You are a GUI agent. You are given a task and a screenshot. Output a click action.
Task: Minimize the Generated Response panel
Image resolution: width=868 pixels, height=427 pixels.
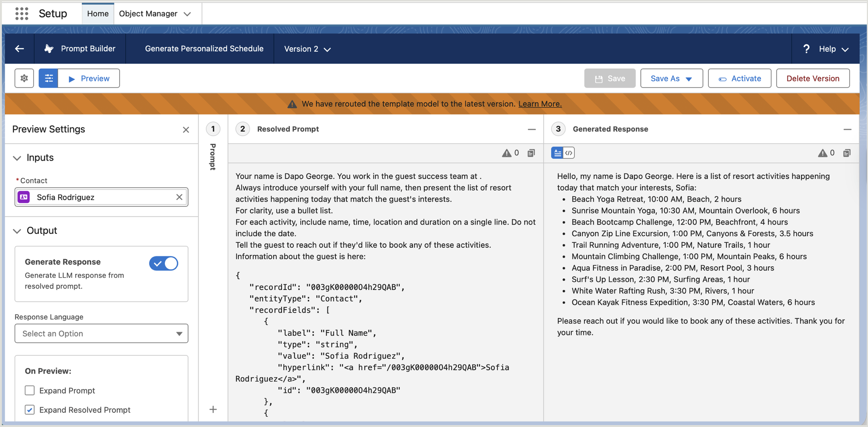coord(847,129)
